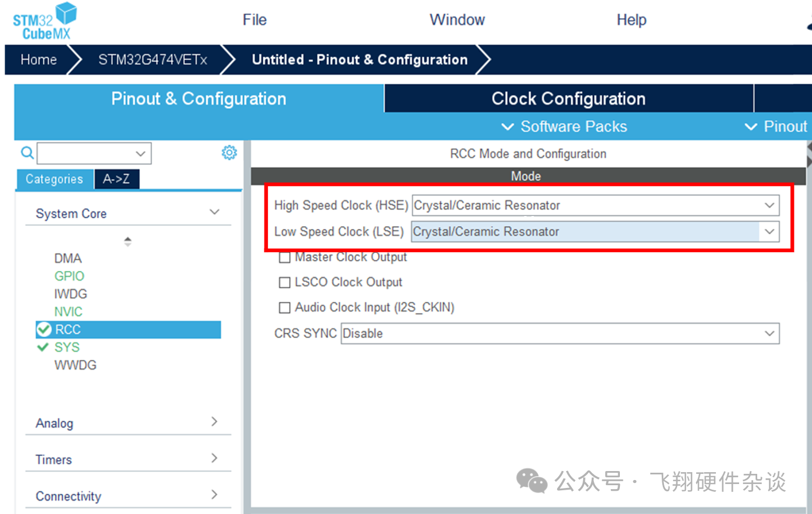Switch to the Pinout & Configuration tab
The width and height of the screenshot is (812, 514).
(199, 98)
